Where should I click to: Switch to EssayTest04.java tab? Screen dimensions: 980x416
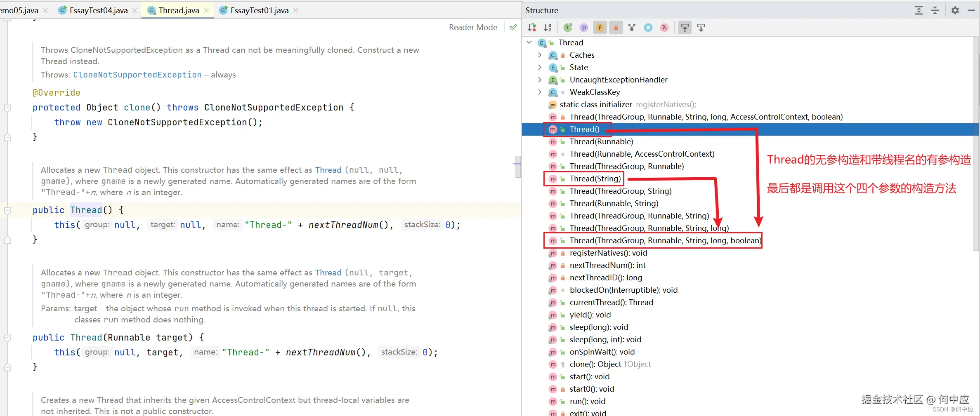pyautogui.click(x=98, y=10)
